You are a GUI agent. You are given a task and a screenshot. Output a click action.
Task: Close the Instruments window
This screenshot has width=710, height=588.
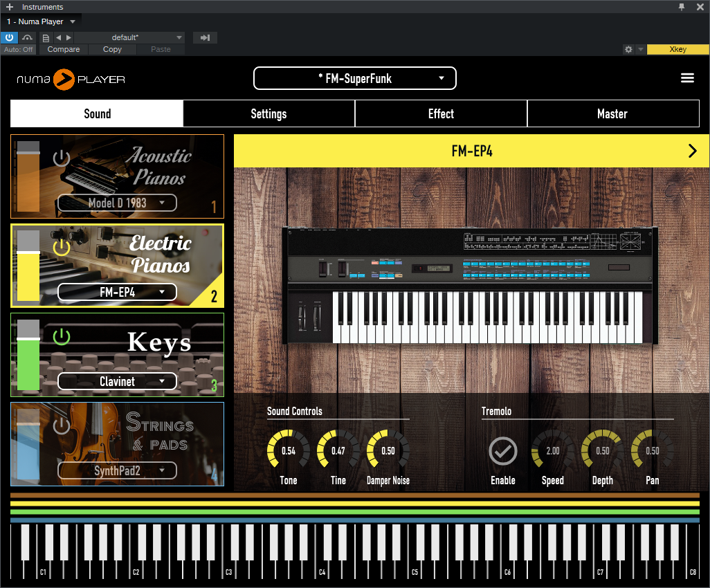point(700,7)
